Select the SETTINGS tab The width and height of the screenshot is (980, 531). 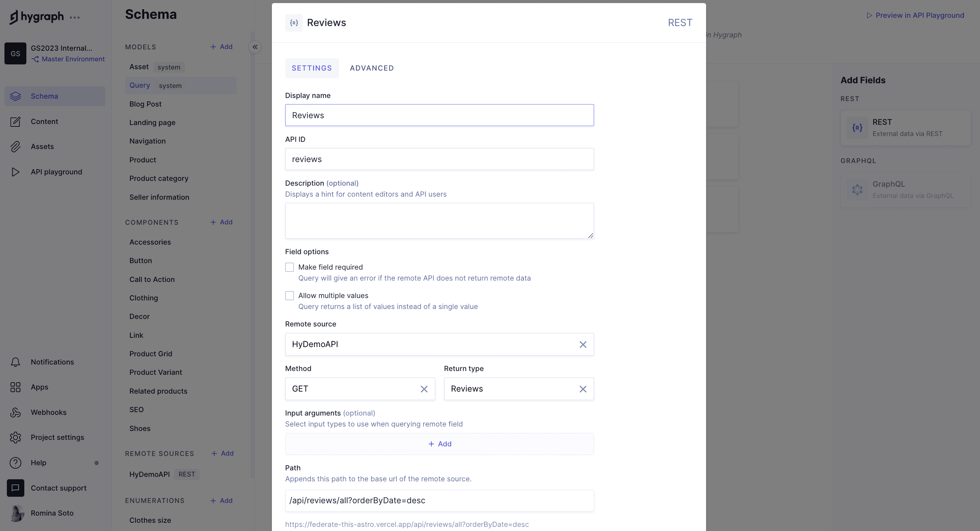pos(312,68)
